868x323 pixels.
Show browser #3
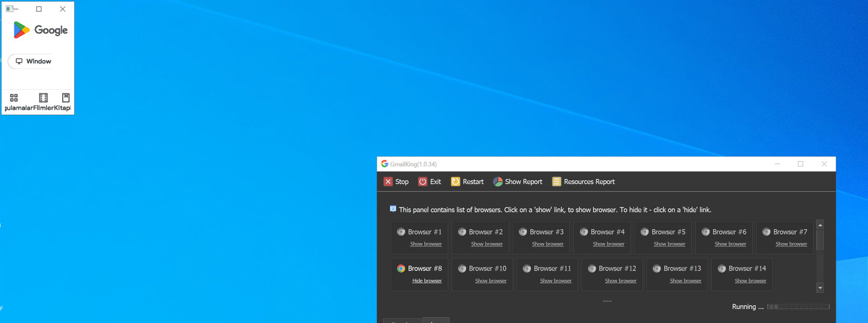(x=547, y=244)
